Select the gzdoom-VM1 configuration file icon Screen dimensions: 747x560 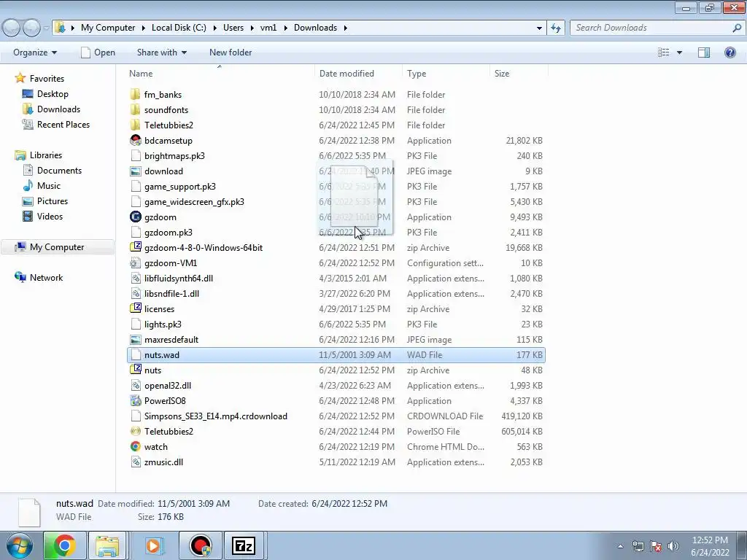coord(135,262)
